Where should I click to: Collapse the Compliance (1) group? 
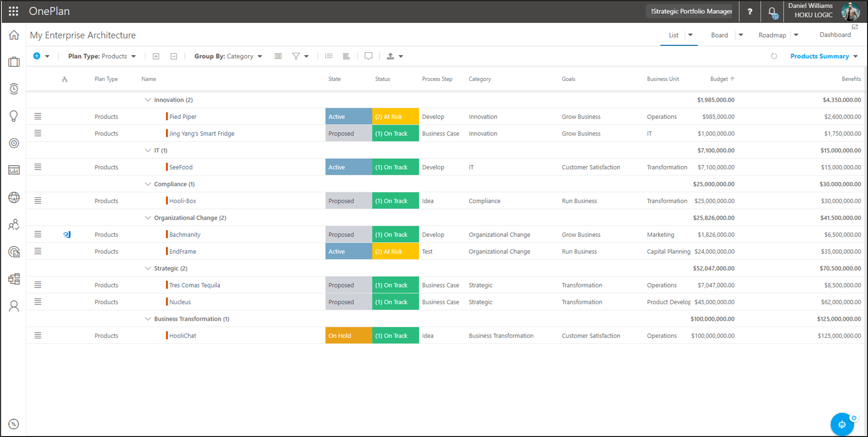pyautogui.click(x=148, y=184)
